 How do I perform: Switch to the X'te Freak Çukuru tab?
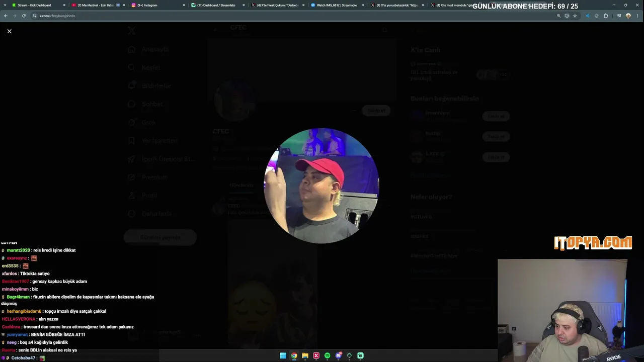click(278, 5)
